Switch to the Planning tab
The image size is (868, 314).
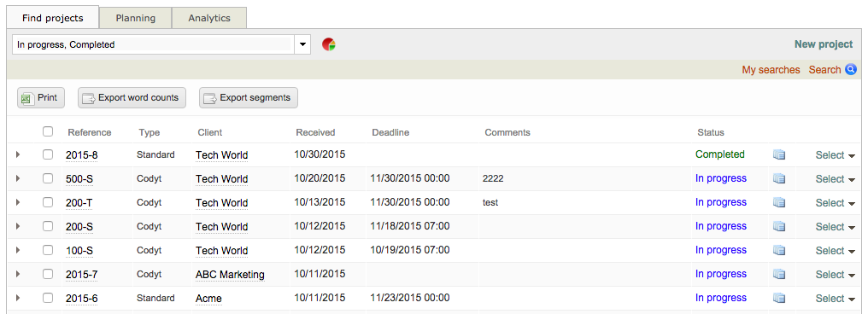[136, 18]
